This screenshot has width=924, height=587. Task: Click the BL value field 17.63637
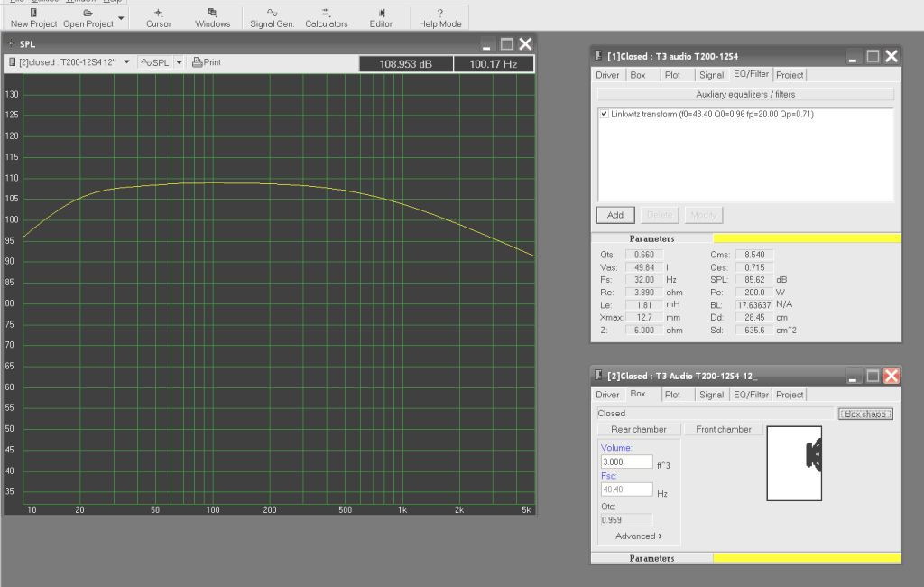[x=753, y=305]
